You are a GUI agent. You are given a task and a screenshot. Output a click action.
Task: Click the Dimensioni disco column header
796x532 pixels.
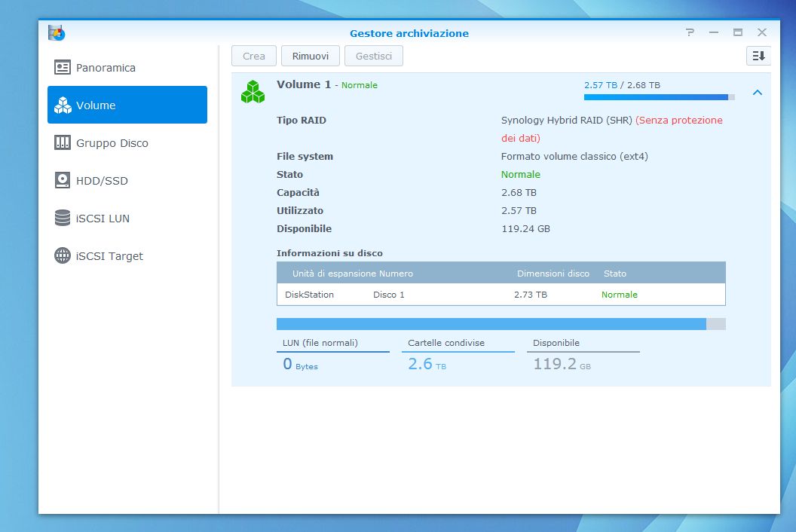[x=553, y=273]
